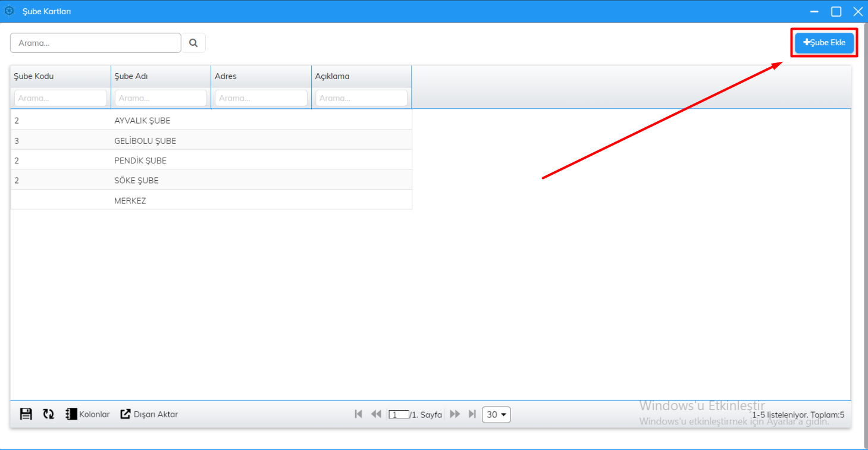Open the rows-per-page dropdown showing 30

(496, 414)
